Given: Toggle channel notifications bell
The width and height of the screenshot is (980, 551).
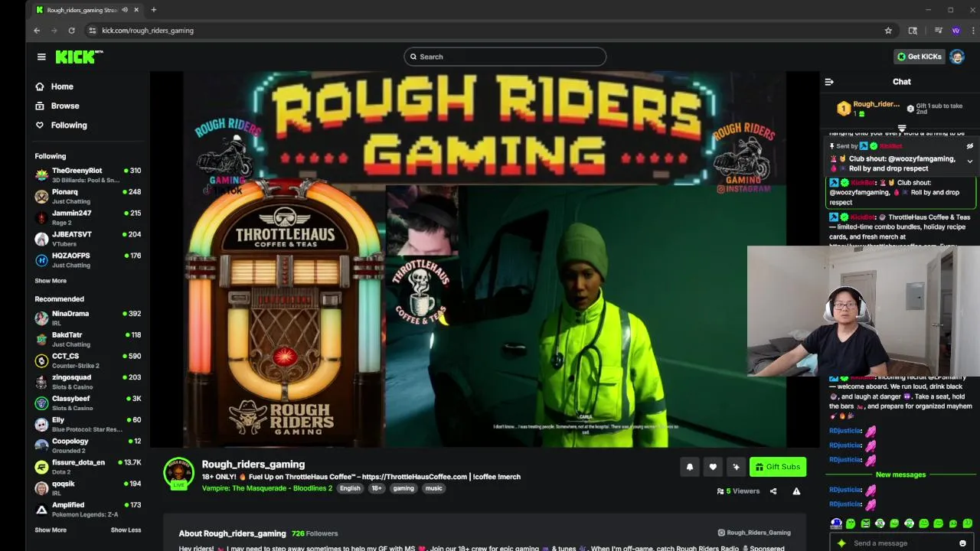Looking at the screenshot, I should [x=689, y=467].
